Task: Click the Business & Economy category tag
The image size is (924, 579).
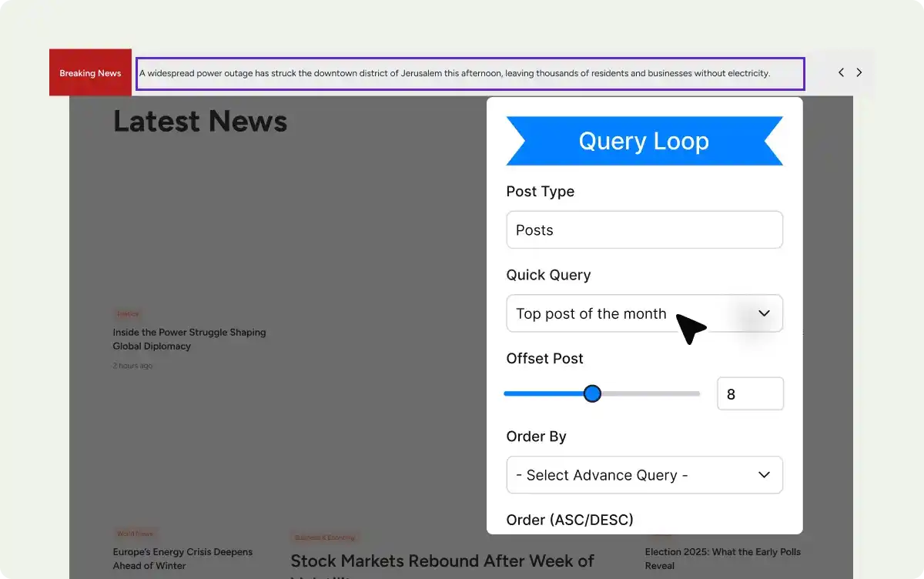Action: (x=323, y=537)
